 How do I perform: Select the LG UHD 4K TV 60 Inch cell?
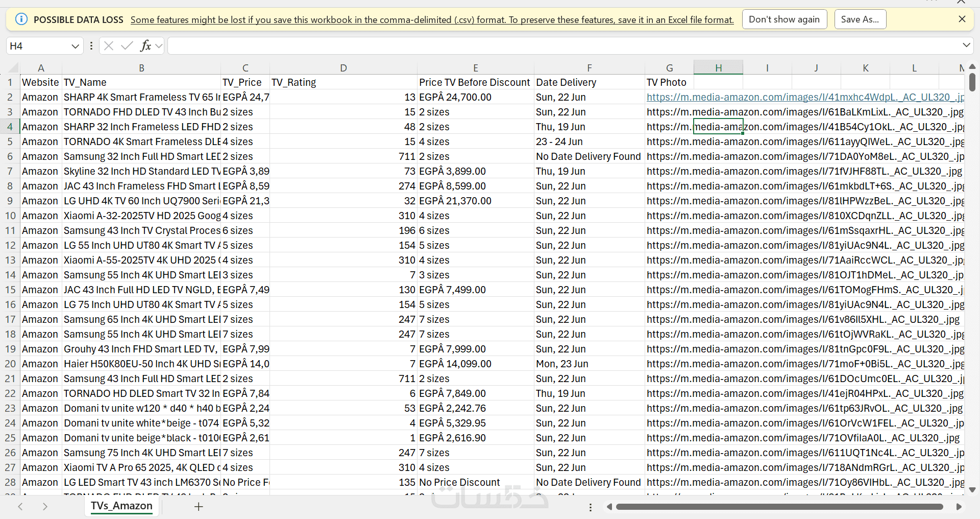141,201
